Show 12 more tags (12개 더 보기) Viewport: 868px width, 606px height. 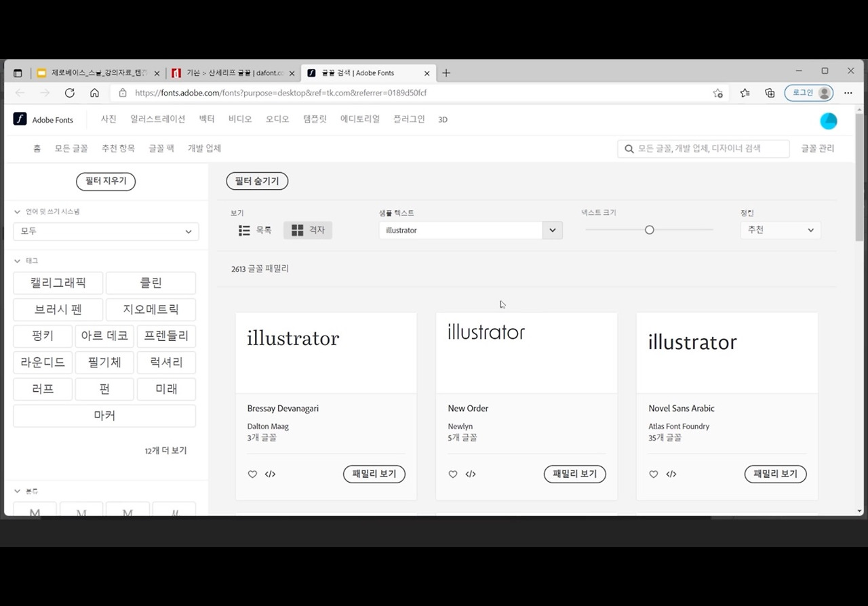(x=165, y=451)
